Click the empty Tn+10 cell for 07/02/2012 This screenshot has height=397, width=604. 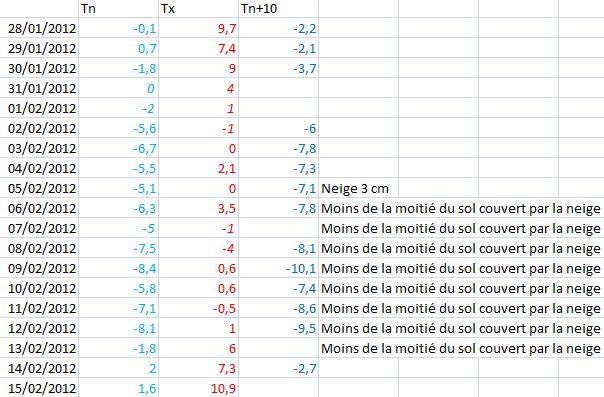pyautogui.click(x=279, y=228)
